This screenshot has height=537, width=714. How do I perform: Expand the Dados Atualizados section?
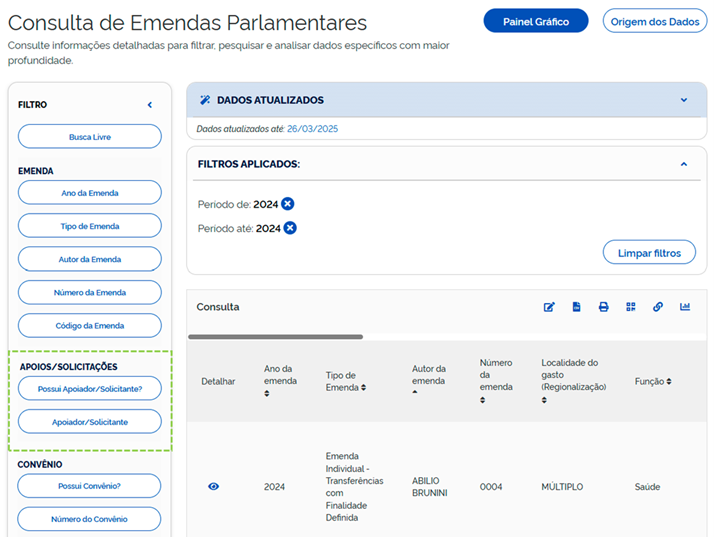(684, 100)
